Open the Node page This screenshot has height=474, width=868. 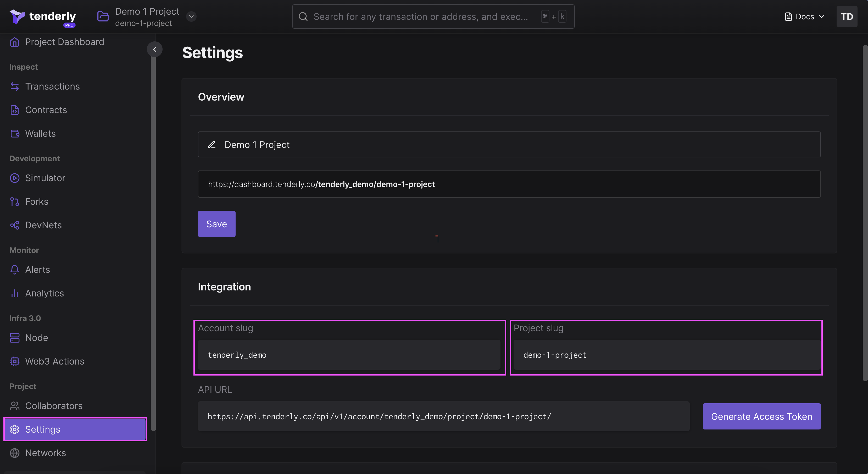coord(36,338)
